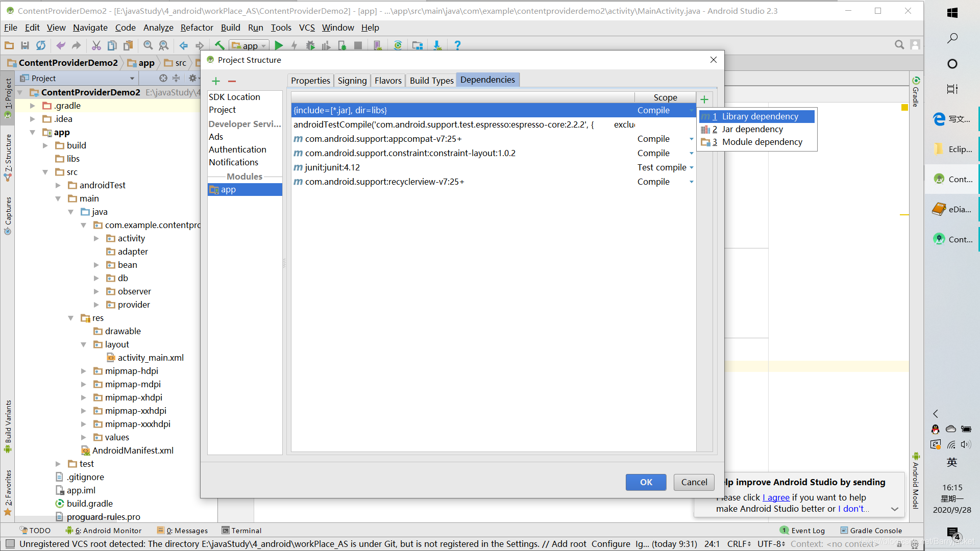Confirm with the OK button
Screen dimensions: 980x551
(646, 482)
